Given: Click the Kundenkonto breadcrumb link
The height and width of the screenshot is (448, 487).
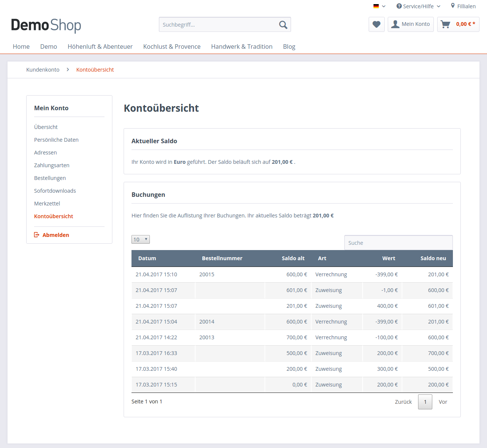Looking at the screenshot, I should pyautogui.click(x=43, y=70).
